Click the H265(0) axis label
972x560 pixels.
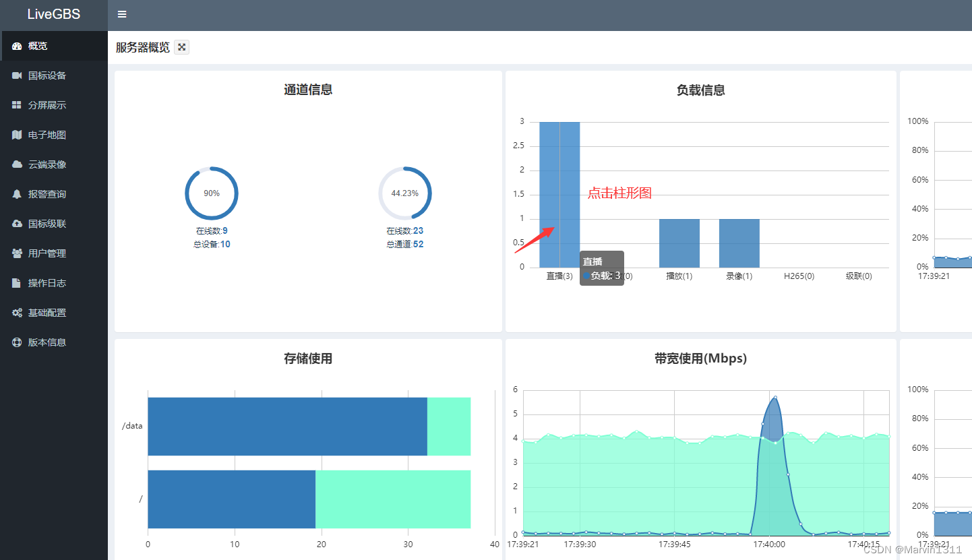pos(799,276)
